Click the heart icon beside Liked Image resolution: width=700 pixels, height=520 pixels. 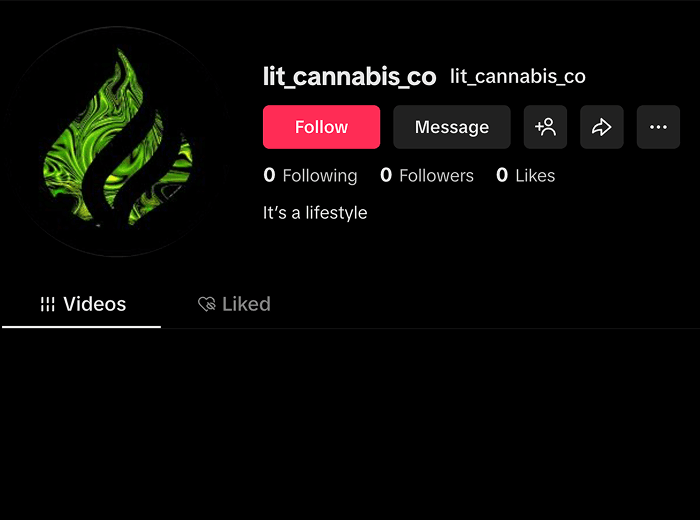tap(207, 304)
